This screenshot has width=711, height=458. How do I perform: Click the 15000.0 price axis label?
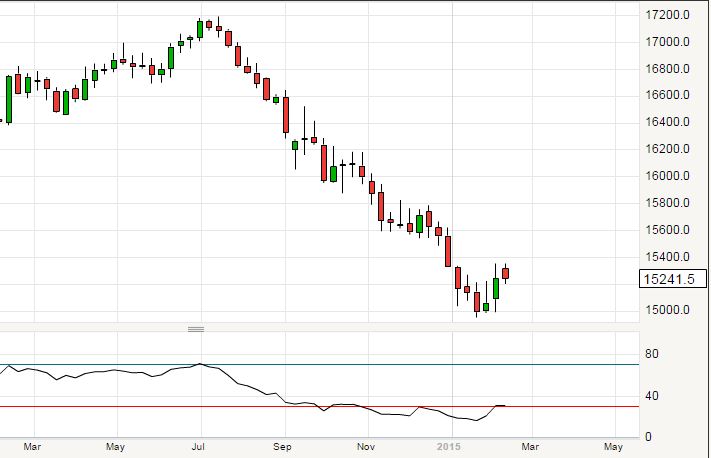669,309
